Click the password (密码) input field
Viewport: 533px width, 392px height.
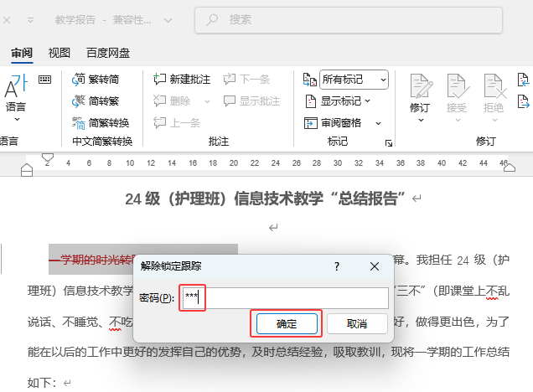pyautogui.click(x=286, y=297)
